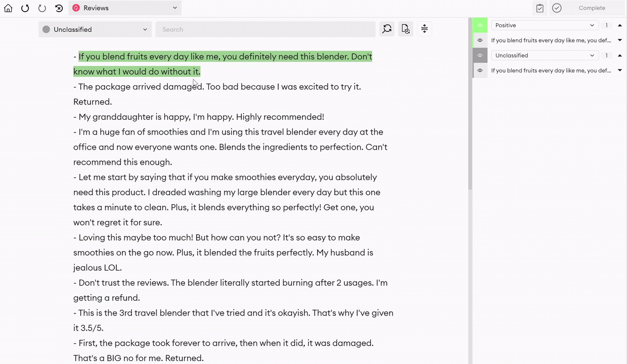The width and height of the screenshot is (627, 364).
Task: Click the count badge beside Positive
Action: coord(606,25)
